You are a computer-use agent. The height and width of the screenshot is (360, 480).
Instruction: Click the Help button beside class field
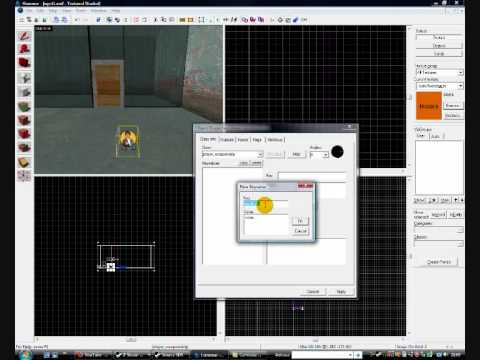click(x=296, y=154)
